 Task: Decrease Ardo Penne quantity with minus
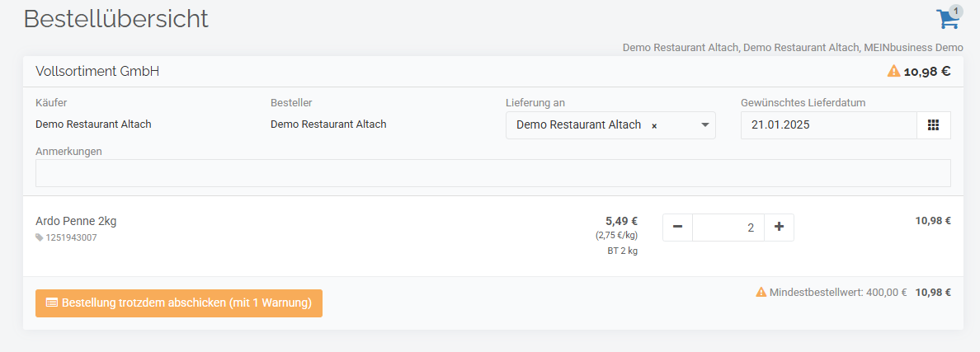(677, 228)
